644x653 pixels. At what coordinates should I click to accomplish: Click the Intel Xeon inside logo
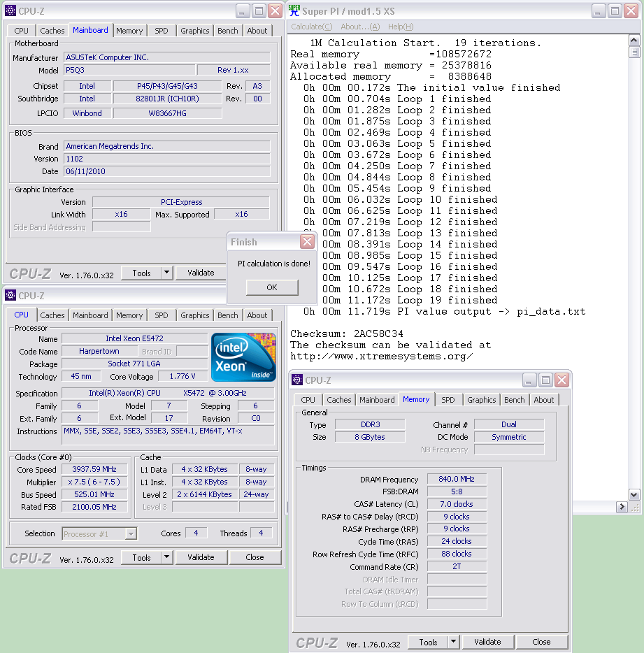[244, 357]
